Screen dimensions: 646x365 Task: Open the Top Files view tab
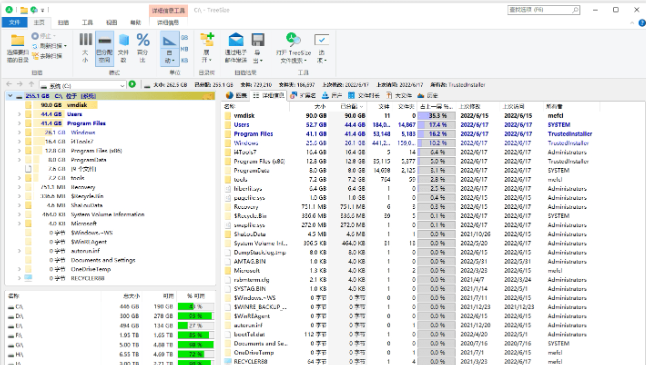pos(399,96)
